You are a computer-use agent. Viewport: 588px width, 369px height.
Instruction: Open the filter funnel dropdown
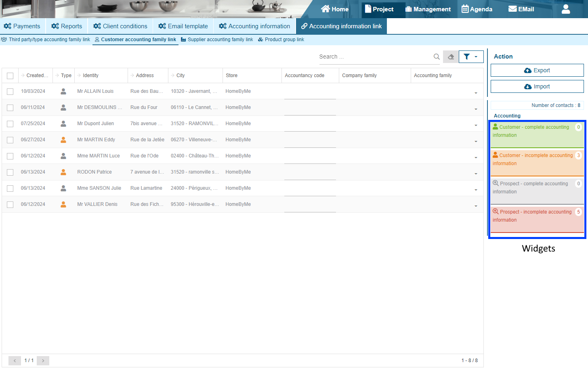coord(471,57)
